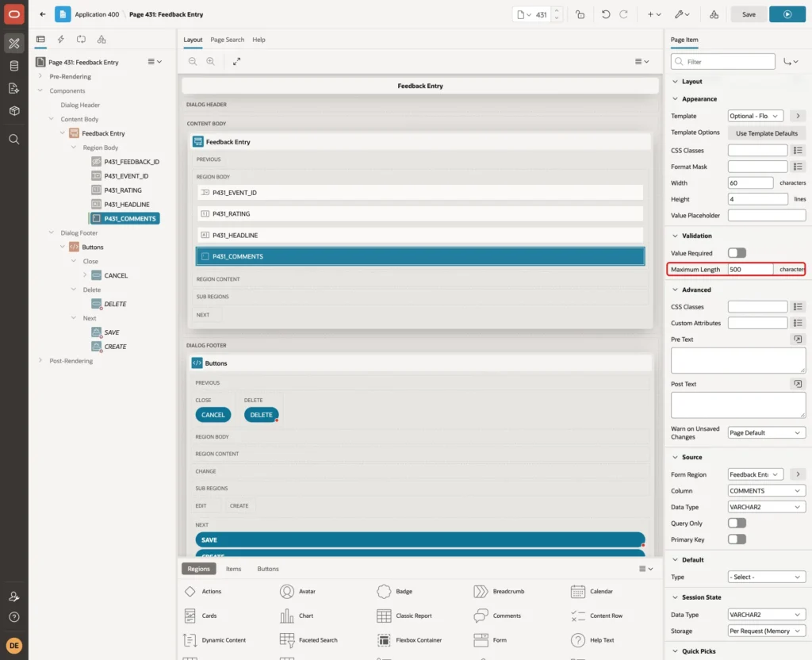Viewport: 812px width, 660px height.
Task: Switch to the Help tab
Action: point(259,40)
